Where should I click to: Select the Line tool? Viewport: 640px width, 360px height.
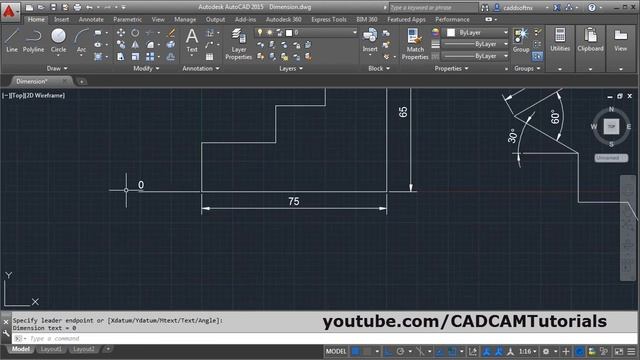coord(12,41)
